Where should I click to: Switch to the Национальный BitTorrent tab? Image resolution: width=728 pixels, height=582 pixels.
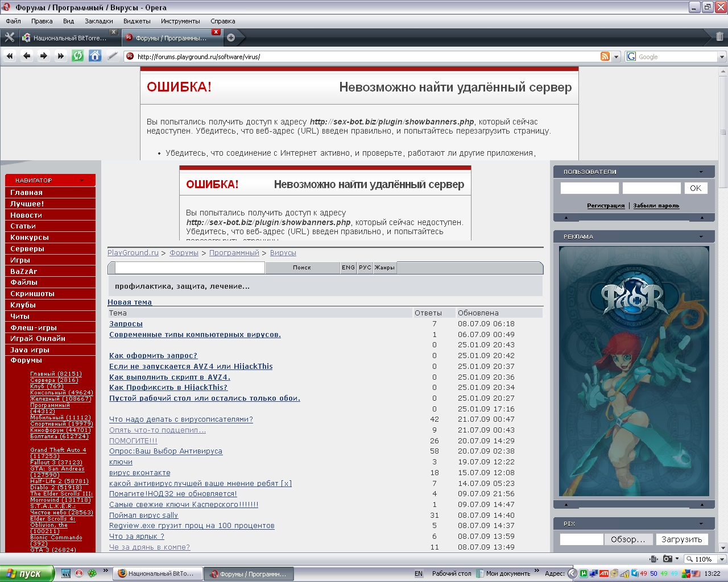coord(69,38)
